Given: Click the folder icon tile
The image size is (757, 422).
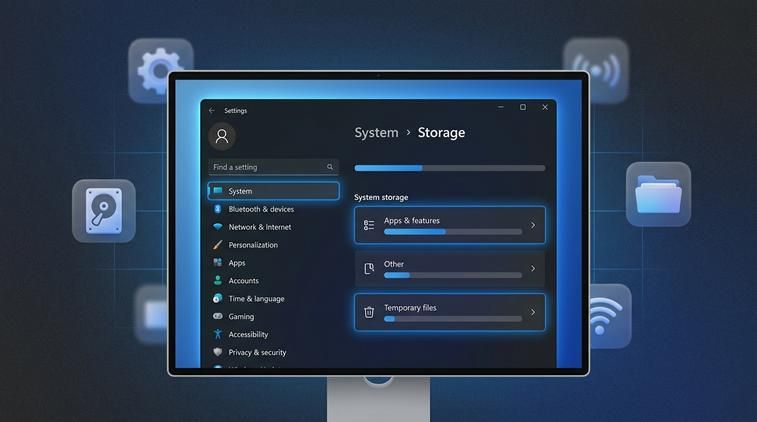Looking at the screenshot, I should 659,194.
